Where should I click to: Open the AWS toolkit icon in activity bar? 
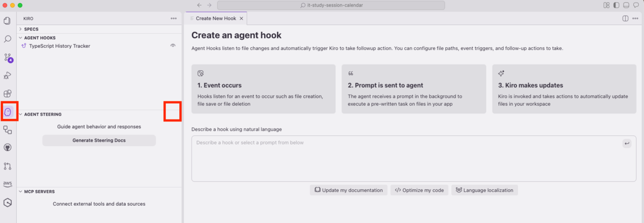click(x=8, y=184)
